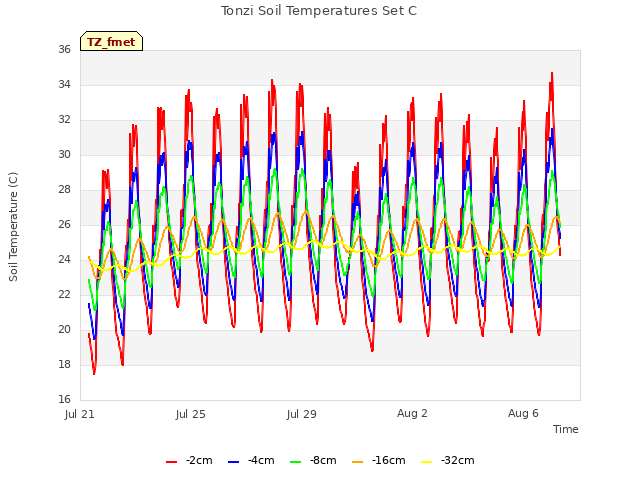
Task: Click the Soil Temperature (C) axis label
Action: pos(13,227)
